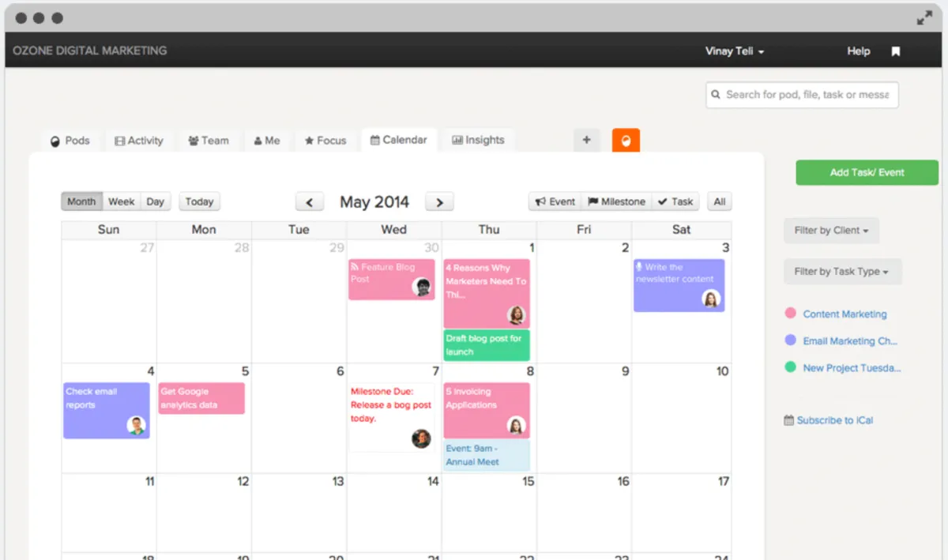
Task: Open the Subscribe to iCal link
Action: (x=834, y=419)
